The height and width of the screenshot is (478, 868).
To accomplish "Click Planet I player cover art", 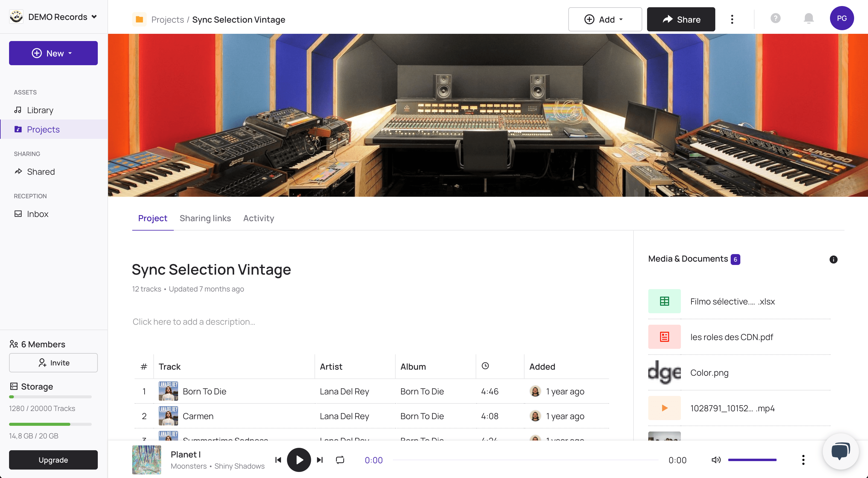I will (147, 460).
